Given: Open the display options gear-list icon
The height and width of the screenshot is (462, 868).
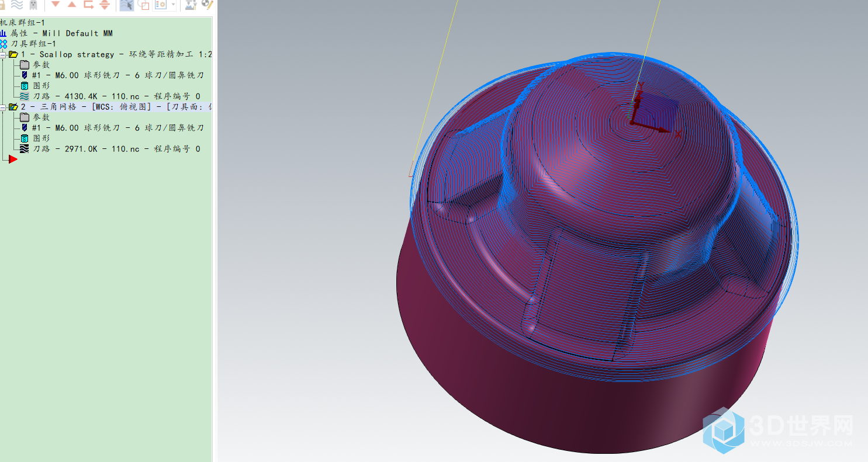Looking at the screenshot, I should pos(161,5).
